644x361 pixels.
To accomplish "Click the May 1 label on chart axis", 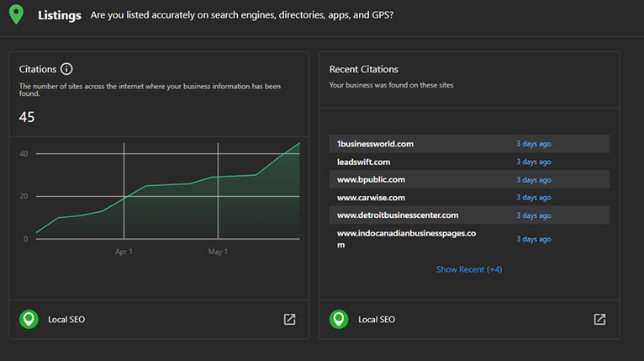I will [218, 252].
